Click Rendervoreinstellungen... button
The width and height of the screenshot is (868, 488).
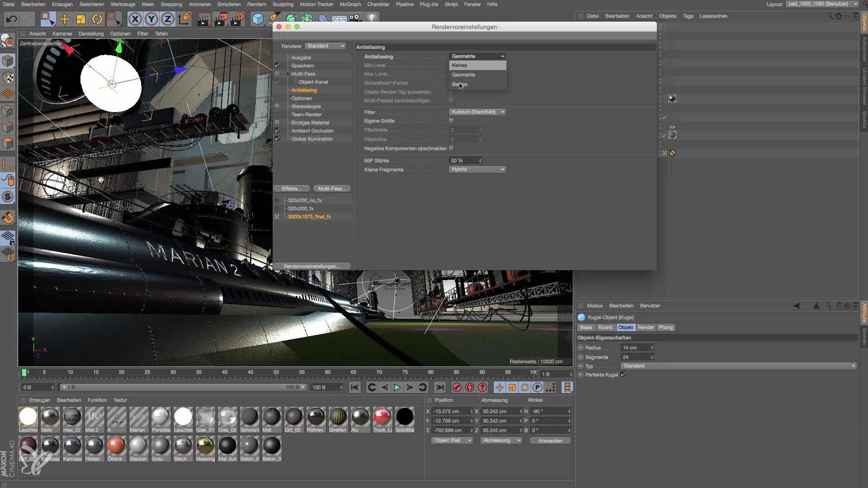[x=312, y=266]
